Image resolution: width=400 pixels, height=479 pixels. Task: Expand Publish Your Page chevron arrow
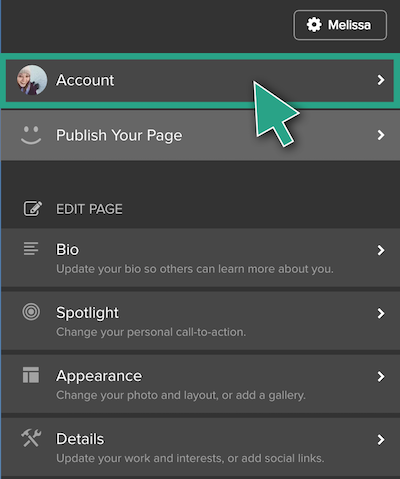381,135
